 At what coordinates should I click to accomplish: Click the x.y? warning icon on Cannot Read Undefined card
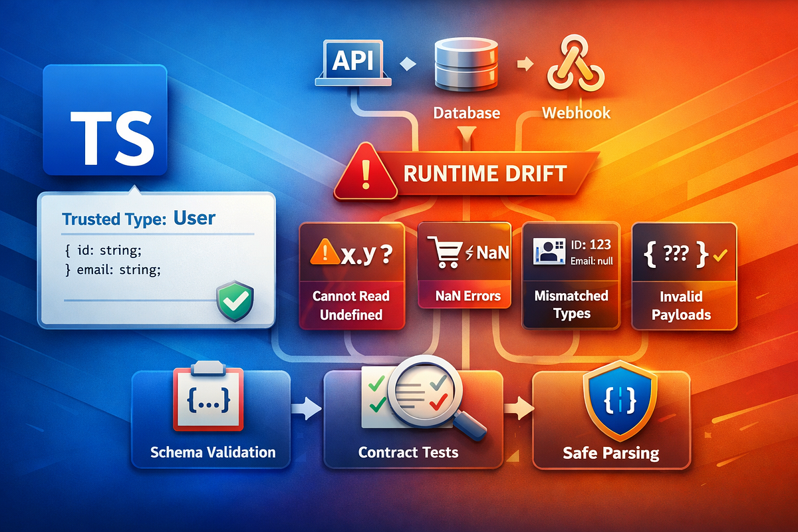pos(352,253)
